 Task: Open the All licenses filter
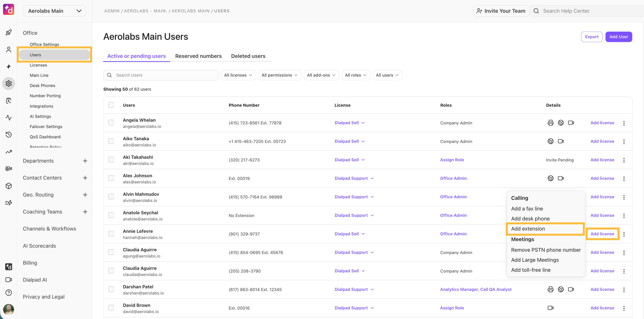pos(238,75)
